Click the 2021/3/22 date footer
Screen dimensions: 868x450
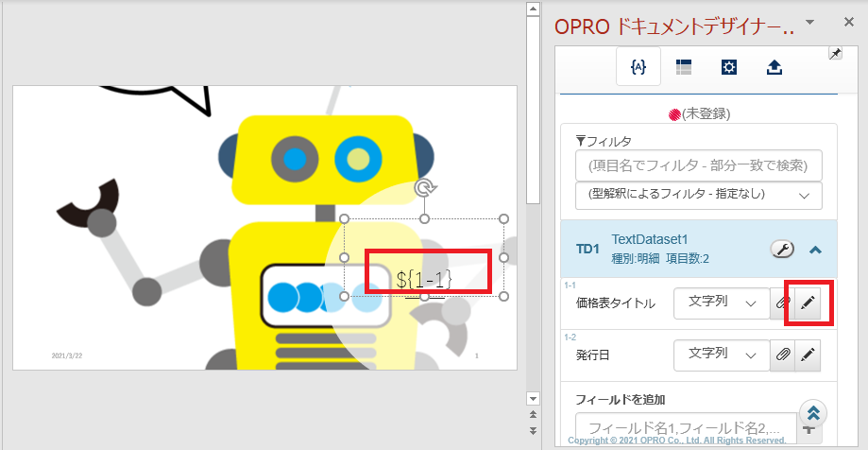click(x=66, y=355)
